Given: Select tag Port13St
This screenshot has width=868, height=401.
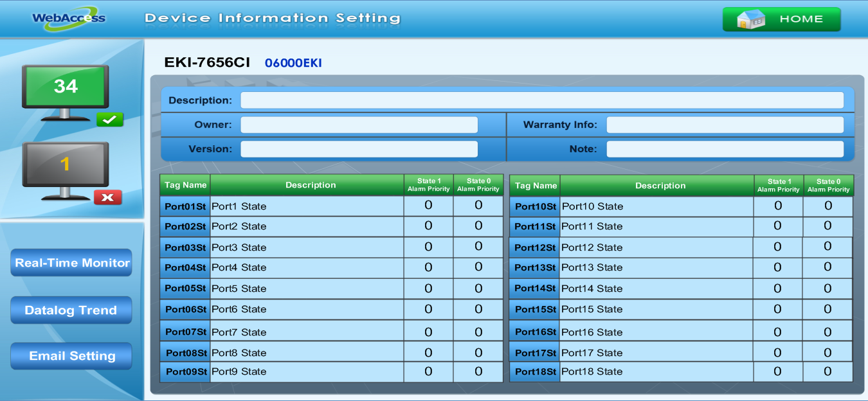Looking at the screenshot, I should pos(535,267).
